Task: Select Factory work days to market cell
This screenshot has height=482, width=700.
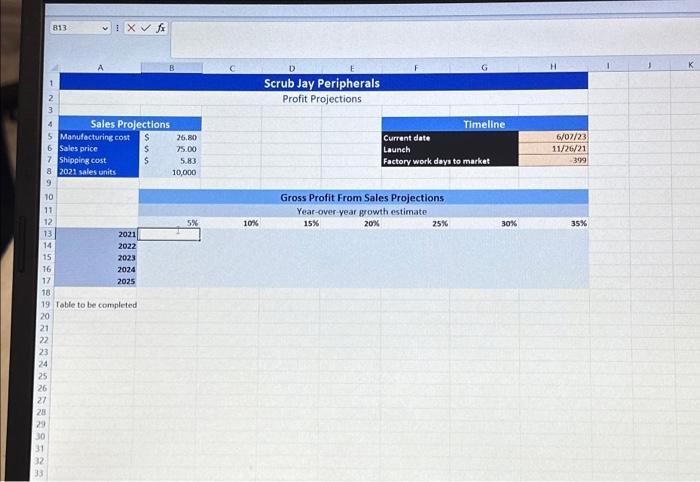Action: pyautogui.click(x=450, y=161)
